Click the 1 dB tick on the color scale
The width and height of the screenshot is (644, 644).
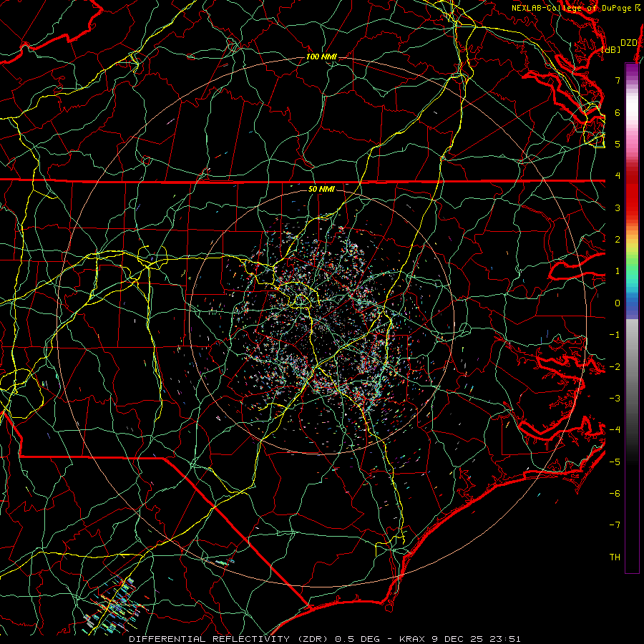click(618, 271)
